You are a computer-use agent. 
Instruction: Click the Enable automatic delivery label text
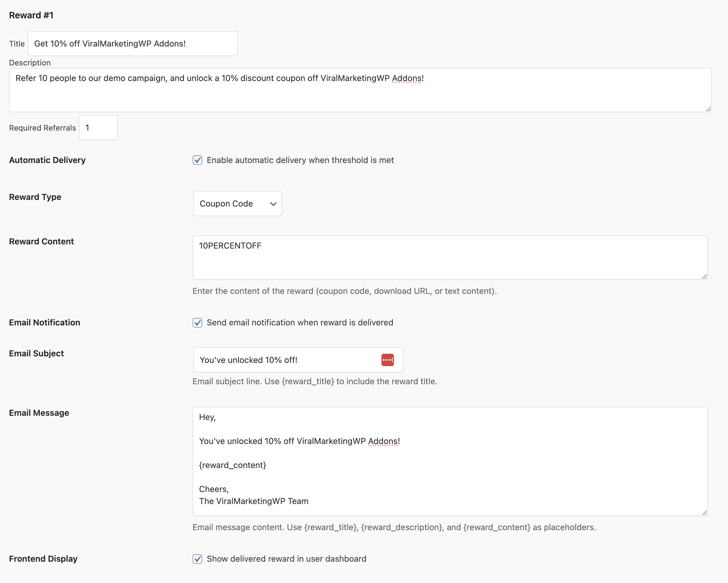click(x=300, y=160)
